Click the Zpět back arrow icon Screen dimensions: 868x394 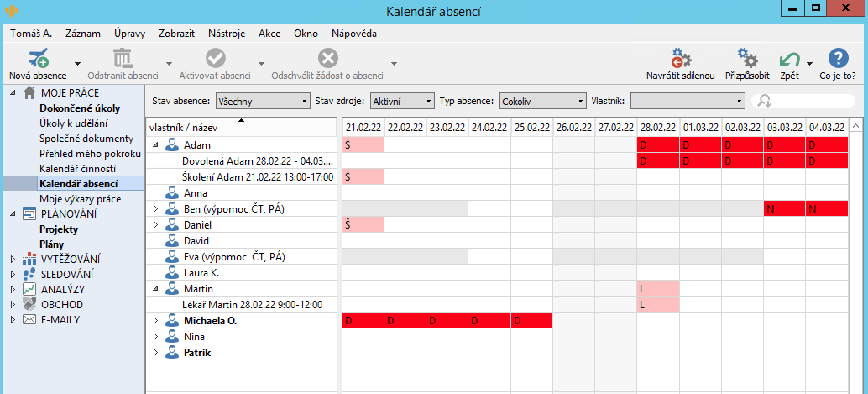point(789,59)
